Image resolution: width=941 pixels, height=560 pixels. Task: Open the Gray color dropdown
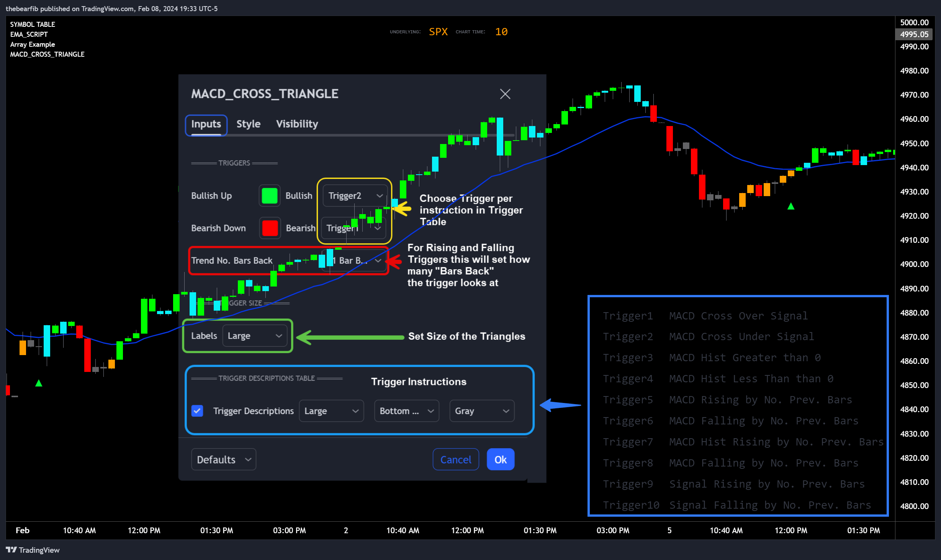482,411
